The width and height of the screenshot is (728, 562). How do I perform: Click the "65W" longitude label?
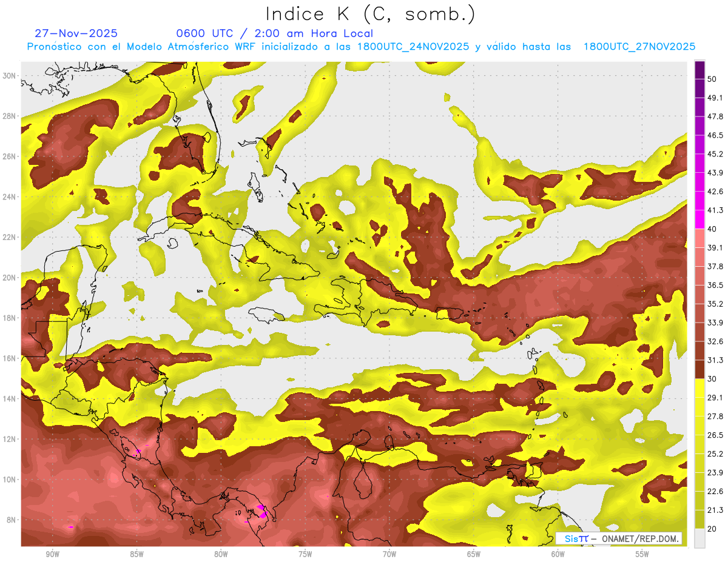[x=474, y=554]
